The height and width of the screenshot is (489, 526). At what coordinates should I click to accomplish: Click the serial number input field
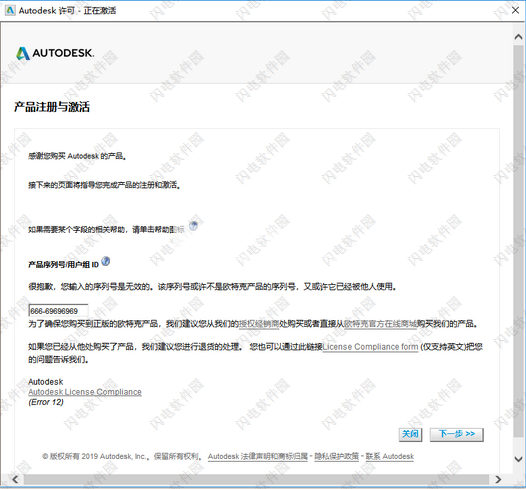(58, 311)
